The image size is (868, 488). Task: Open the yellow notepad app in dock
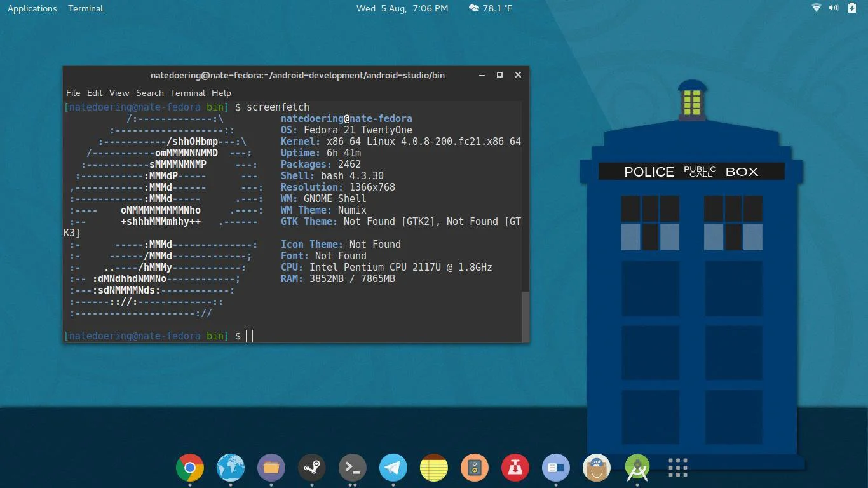coord(434,468)
